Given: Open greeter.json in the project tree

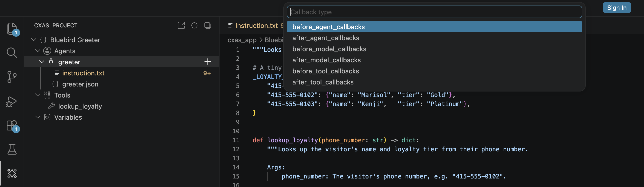Looking at the screenshot, I should coord(80,84).
